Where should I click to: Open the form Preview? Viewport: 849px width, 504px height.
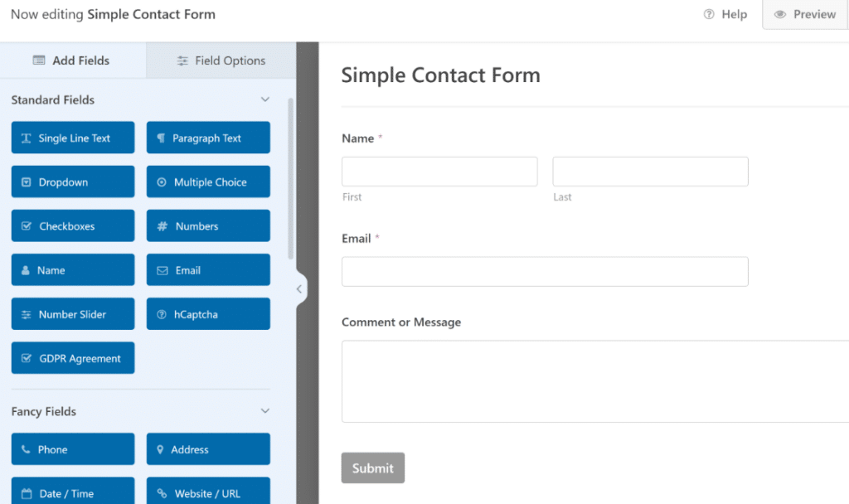click(x=805, y=14)
